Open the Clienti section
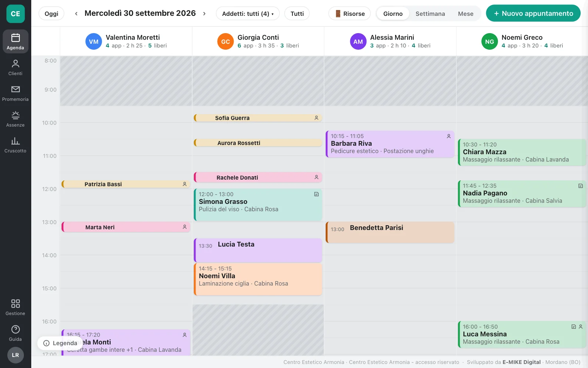Viewport: 588px width, 368px height. 15,67
